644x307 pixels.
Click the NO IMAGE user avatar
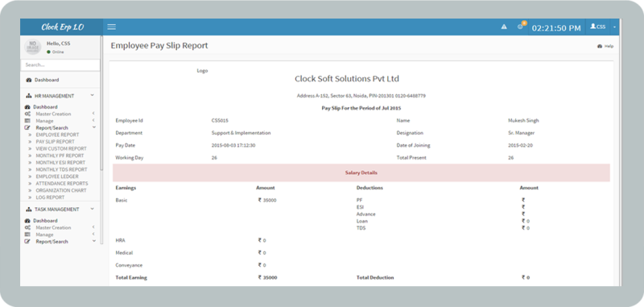click(x=33, y=47)
